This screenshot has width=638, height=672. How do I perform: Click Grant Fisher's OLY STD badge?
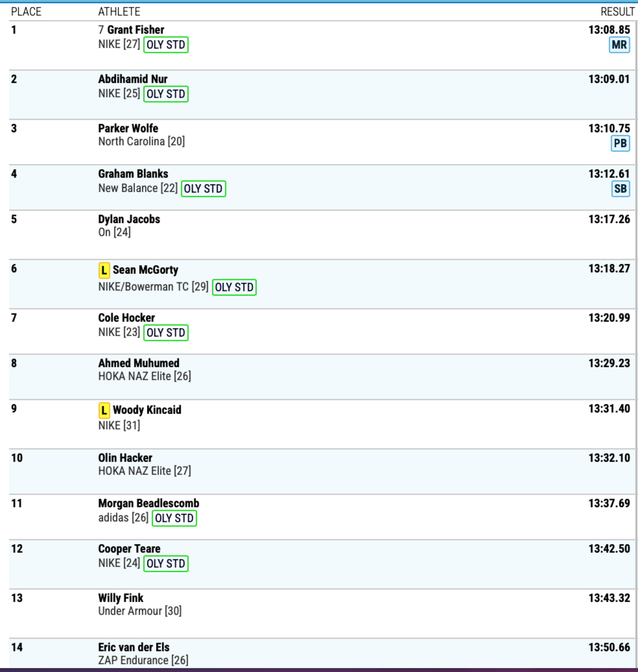point(166,45)
